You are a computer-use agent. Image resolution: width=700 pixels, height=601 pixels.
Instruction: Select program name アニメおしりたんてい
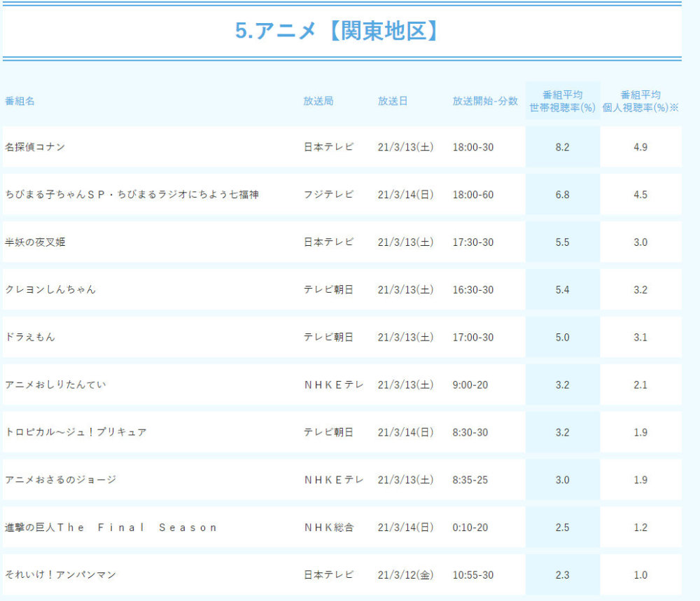pos(55,385)
